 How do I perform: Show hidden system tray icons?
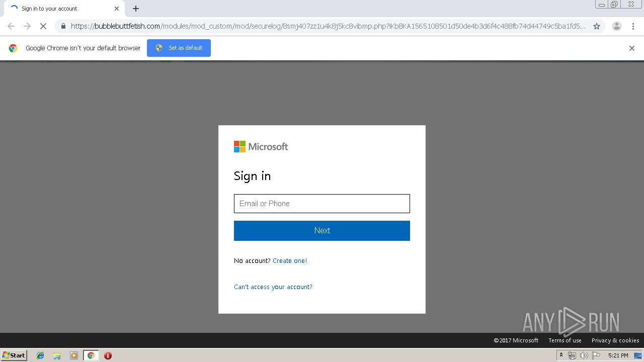click(561, 355)
